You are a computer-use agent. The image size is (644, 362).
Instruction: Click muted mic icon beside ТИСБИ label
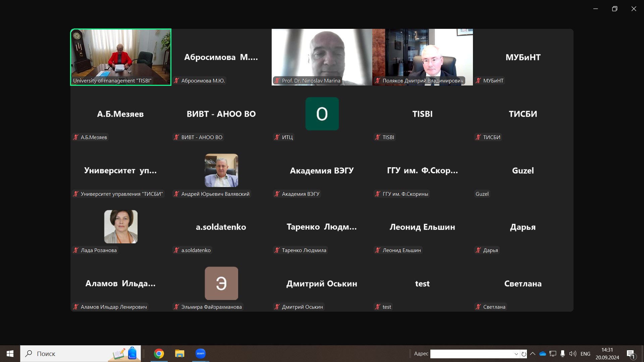click(x=478, y=137)
